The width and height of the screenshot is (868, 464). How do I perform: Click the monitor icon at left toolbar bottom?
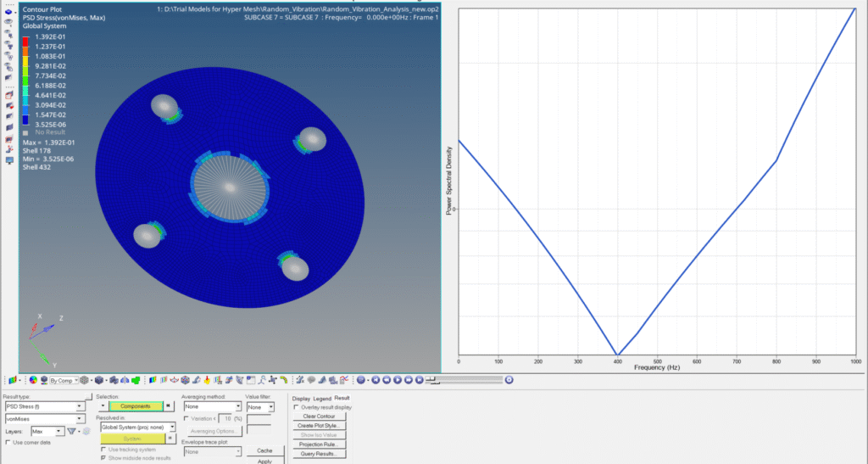tap(9, 160)
